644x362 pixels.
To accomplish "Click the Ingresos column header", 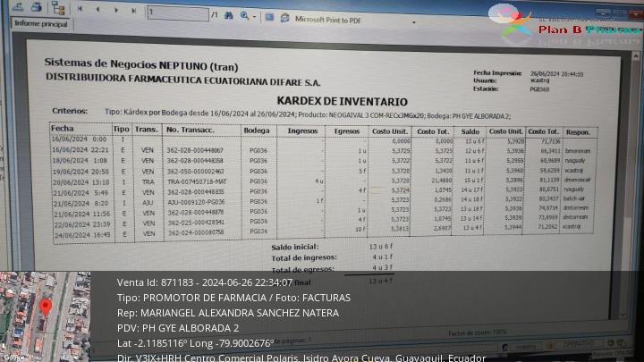I will point(302,130).
